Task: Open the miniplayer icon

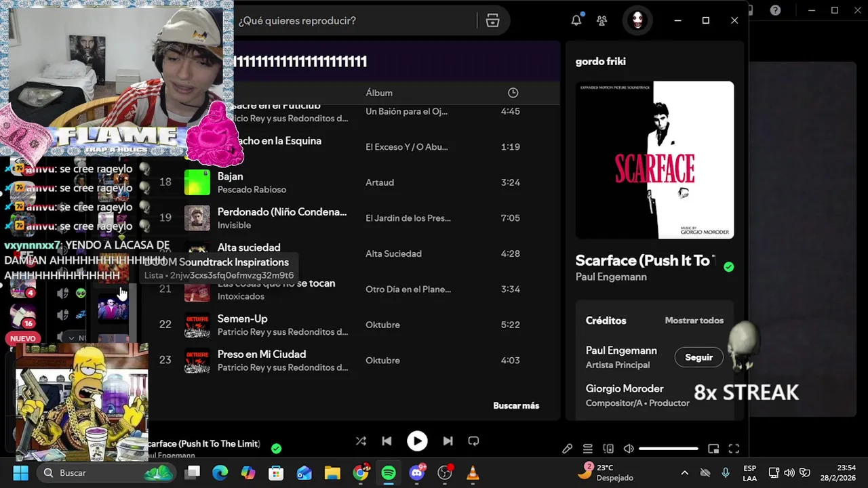Action: click(x=713, y=449)
